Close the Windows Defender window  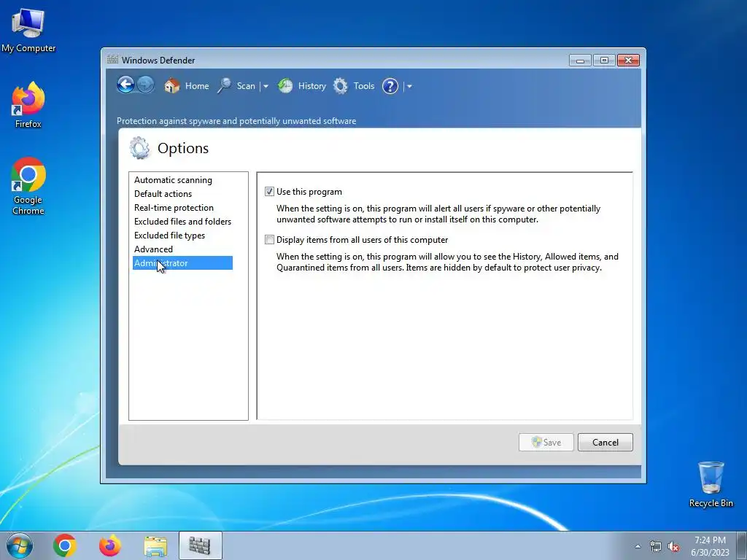tap(628, 60)
